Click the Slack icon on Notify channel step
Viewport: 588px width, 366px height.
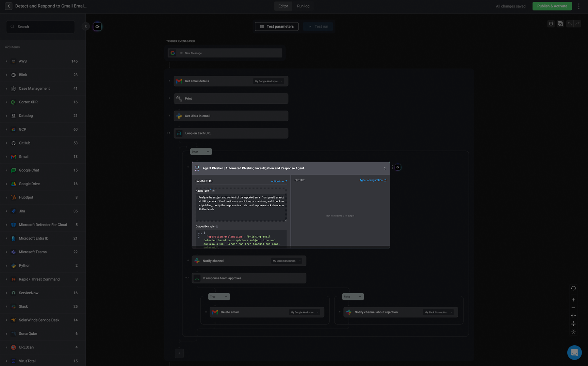(197, 261)
